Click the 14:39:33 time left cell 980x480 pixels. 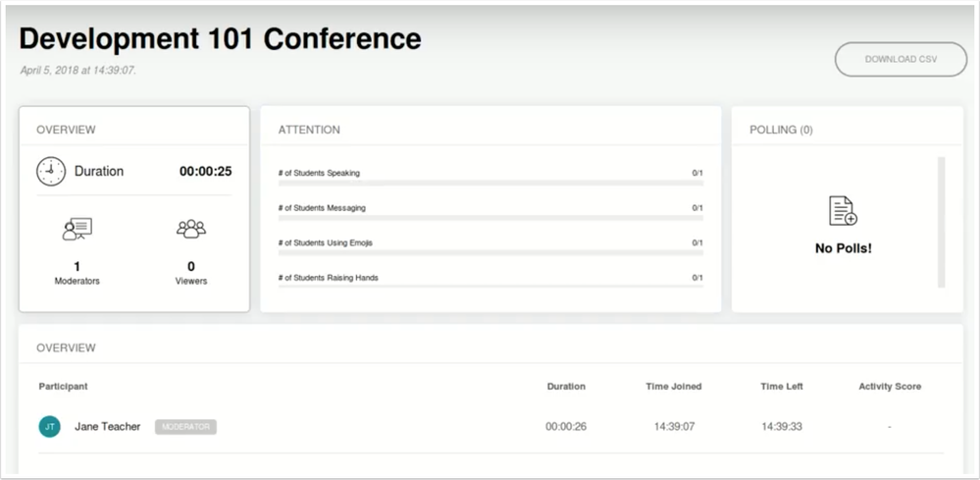(782, 427)
